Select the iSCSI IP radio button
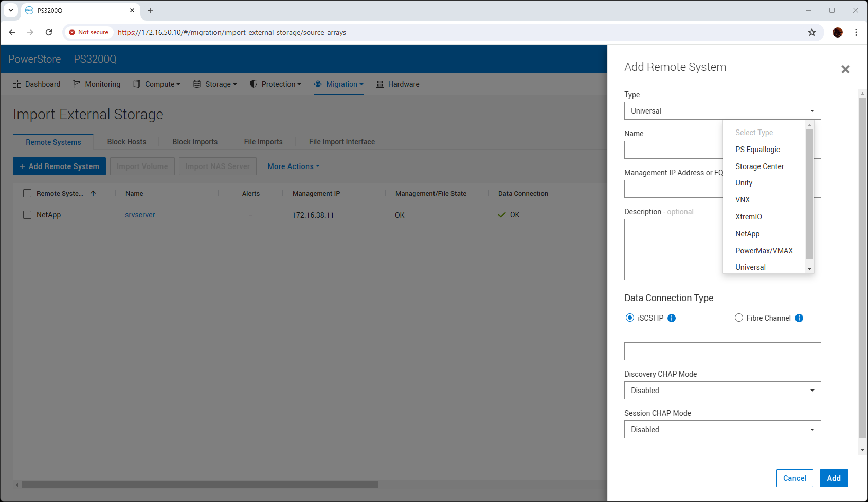The image size is (868, 502). click(630, 318)
